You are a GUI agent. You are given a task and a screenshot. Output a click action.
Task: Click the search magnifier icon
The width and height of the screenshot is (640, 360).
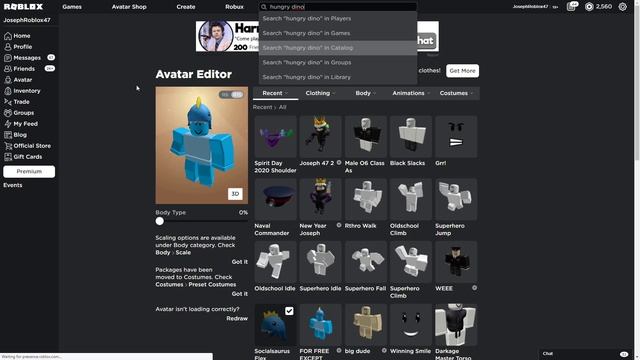[x=264, y=7]
